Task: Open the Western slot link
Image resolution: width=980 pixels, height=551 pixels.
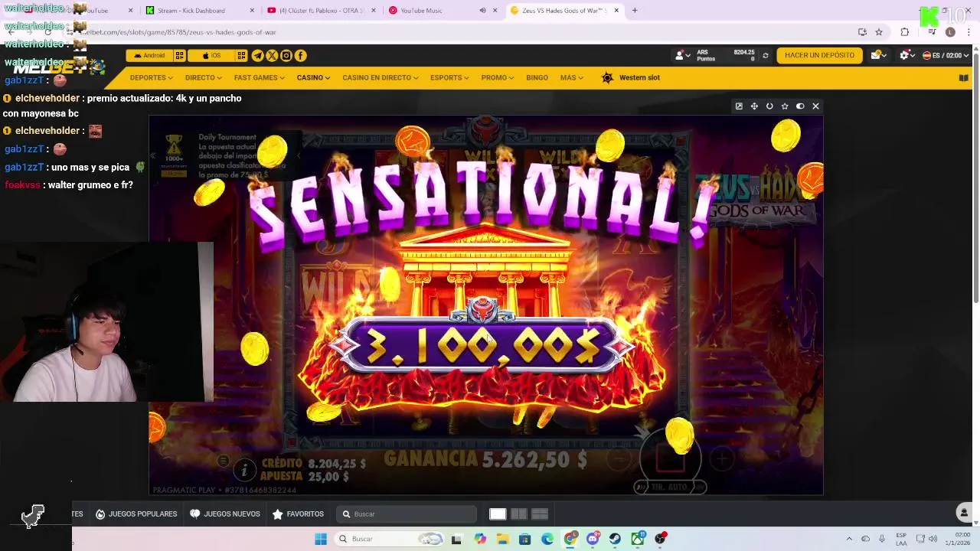Action: (x=631, y=77)
